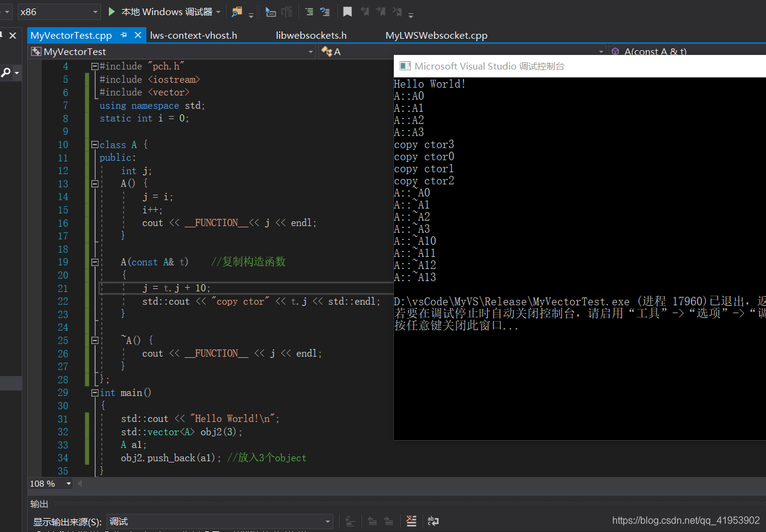Open the 108 % zoom dropdown

51,484
